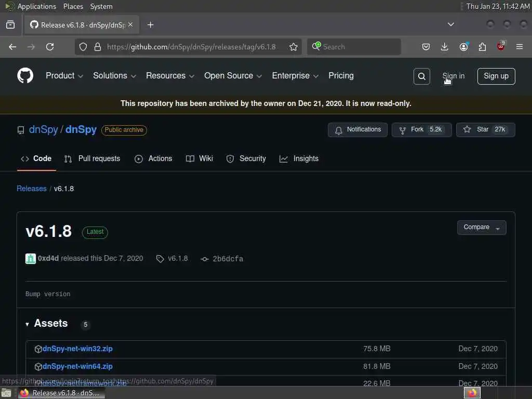
Task: Click the browser Search field
Action: [x=354, y=47]
